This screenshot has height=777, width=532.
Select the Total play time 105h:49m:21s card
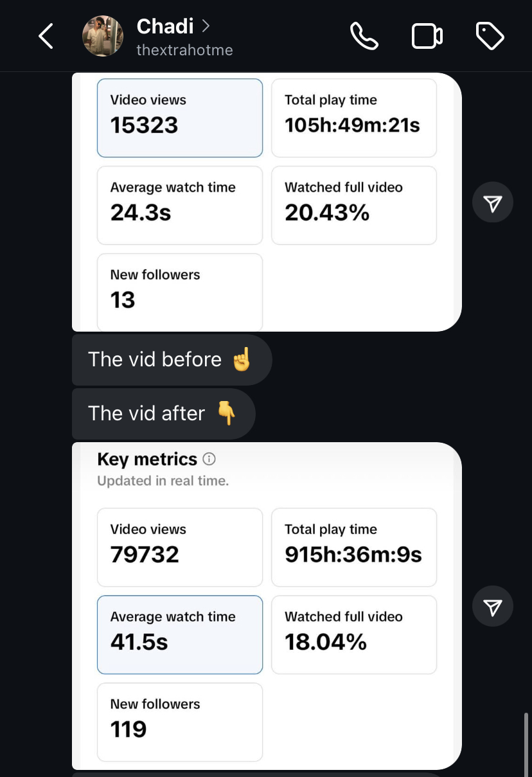pyautogui.click(x=354, y=118)
